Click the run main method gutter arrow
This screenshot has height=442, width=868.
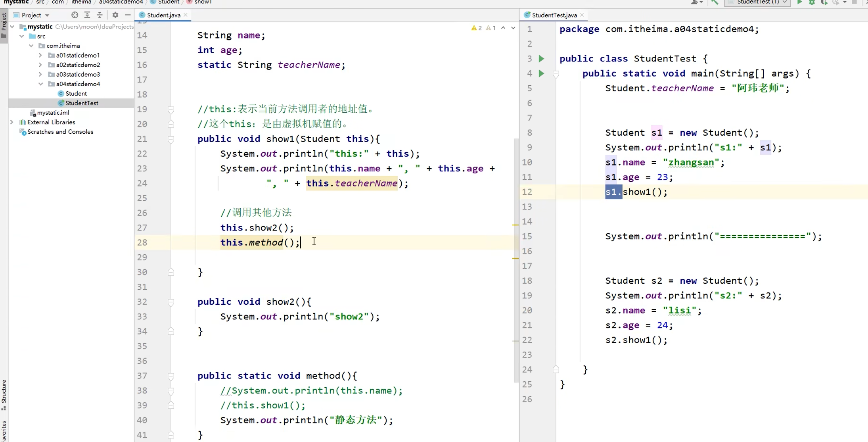(541, 73)
